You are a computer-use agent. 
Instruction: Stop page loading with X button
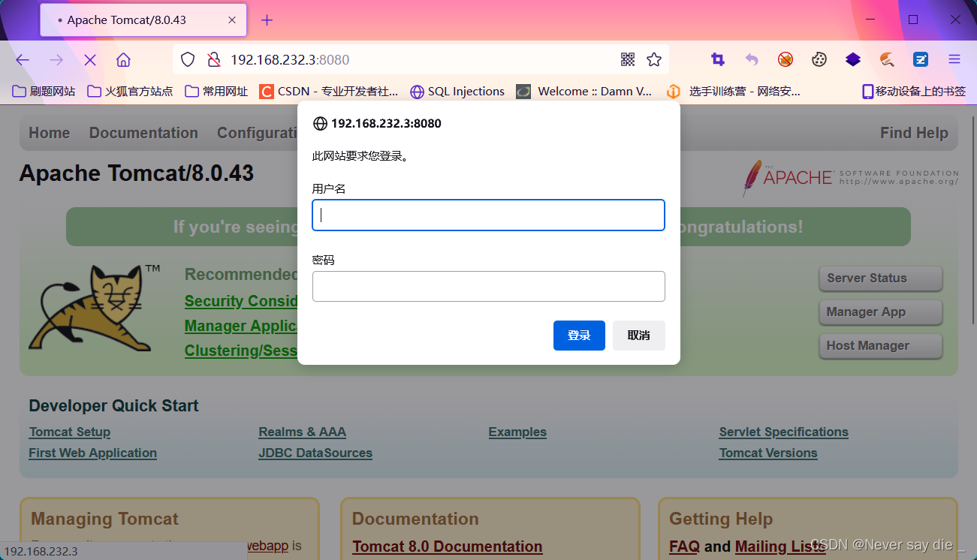point(90,60)
